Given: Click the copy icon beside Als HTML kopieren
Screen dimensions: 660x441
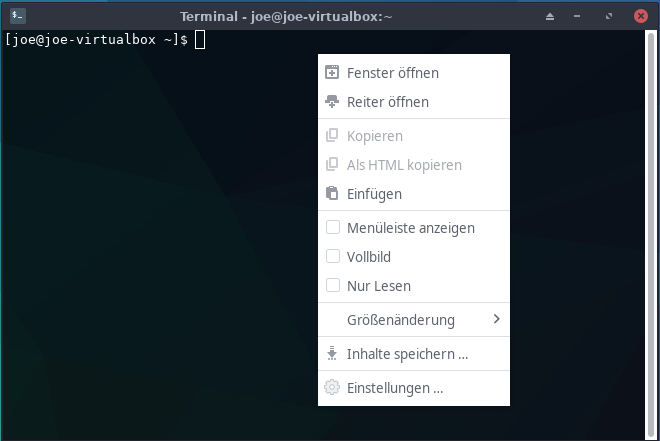Looking at the screenshot, I should click(x=333, y=164).
